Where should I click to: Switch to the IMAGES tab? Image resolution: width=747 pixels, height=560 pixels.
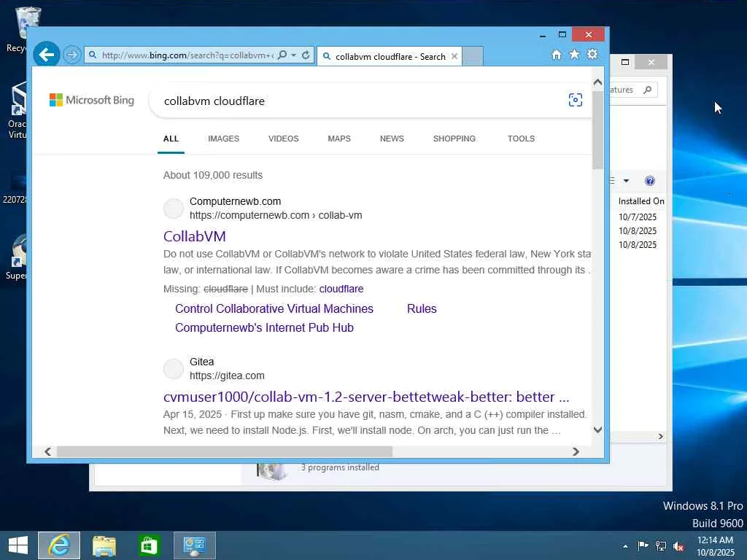click(223, 139)
